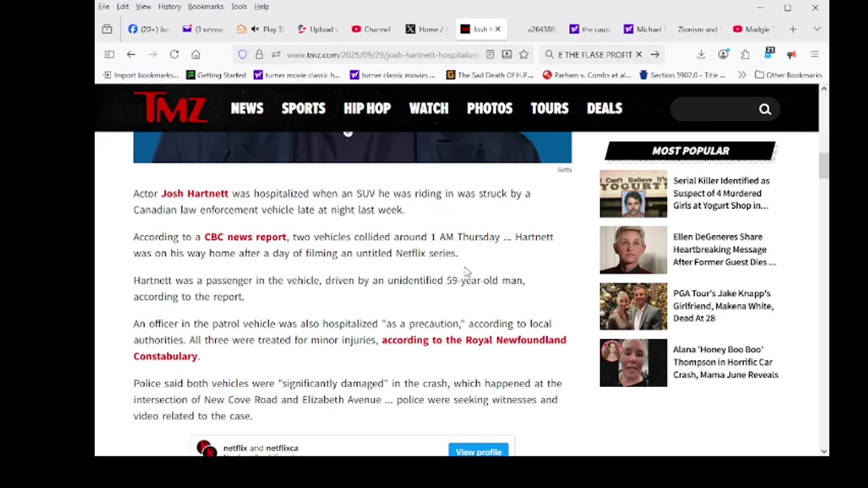
Task: Click the TMZ search magnifier icon
Action: [x=765, y=109]
